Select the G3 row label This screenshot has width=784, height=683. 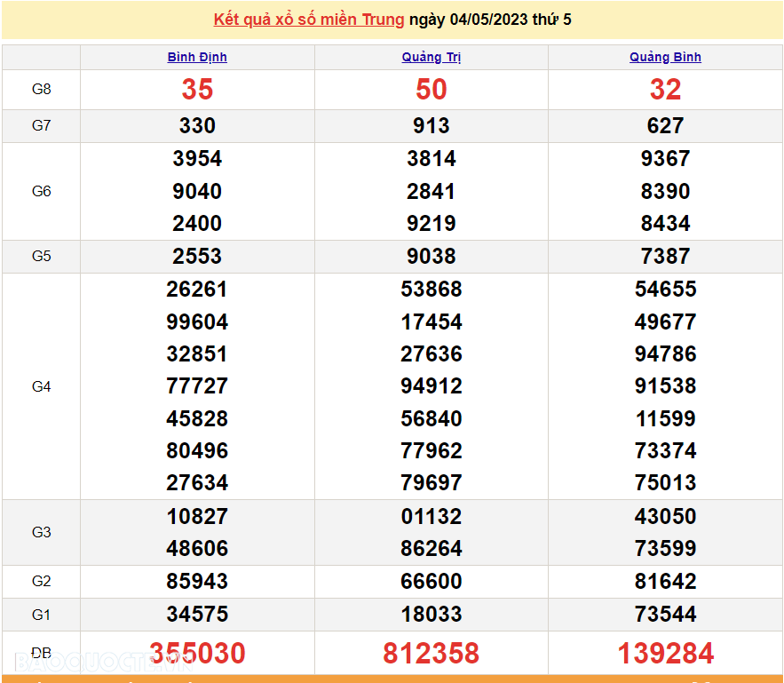[41, 532]
